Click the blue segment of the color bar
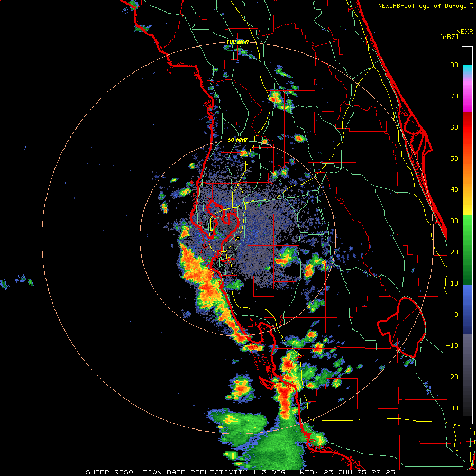 pyautogui.click(x=467, y=309)
